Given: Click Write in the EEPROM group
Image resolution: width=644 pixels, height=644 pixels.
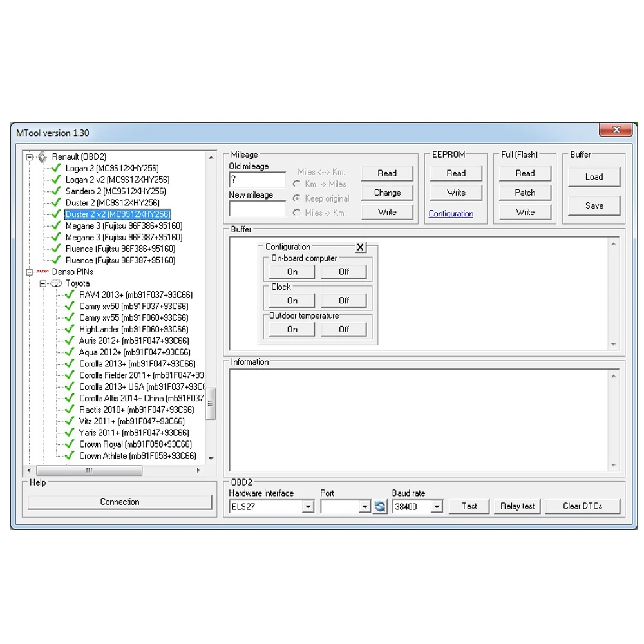Looking at the screenshot, I should [x=456, y=193].
